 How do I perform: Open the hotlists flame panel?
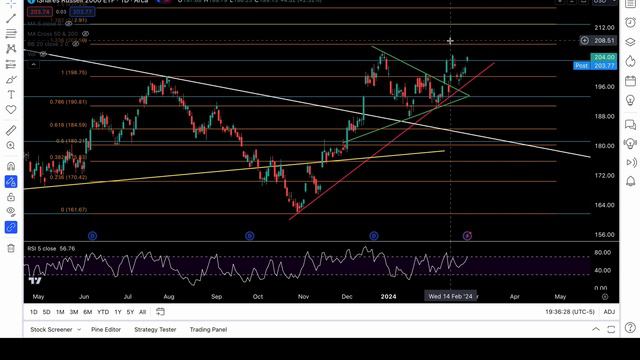click(x=630, y=61)
